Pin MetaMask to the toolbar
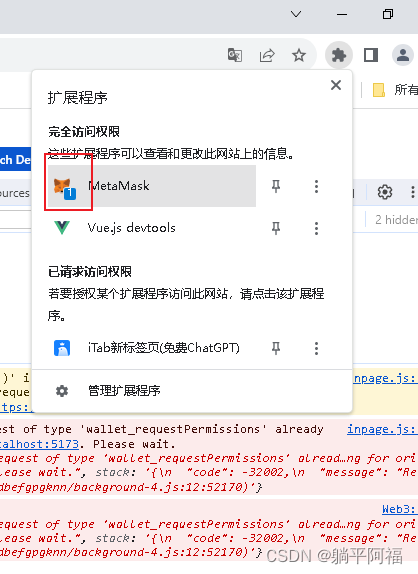This screenshot has height=574, width=418. coord(276,186)
